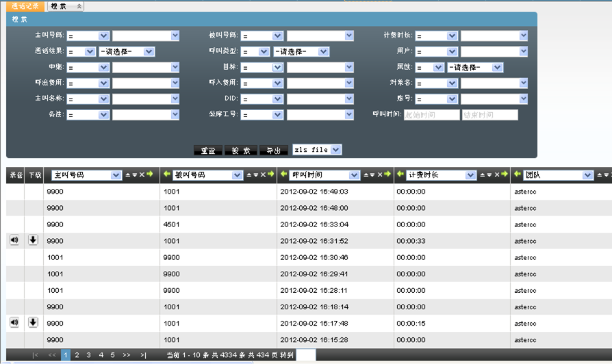
Task: Collapse the 搜索 panel via chevron tab
Action: pos(79,6)
